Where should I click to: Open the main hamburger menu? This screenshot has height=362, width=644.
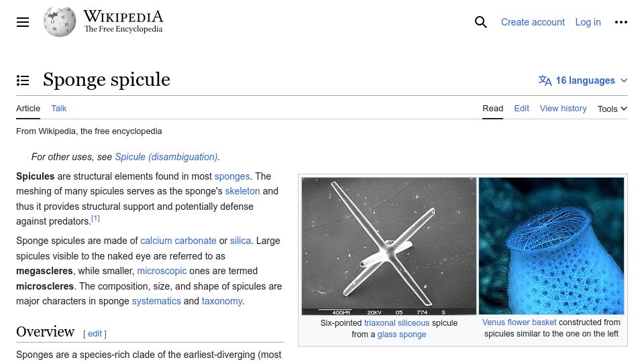(x=23, y=22)
